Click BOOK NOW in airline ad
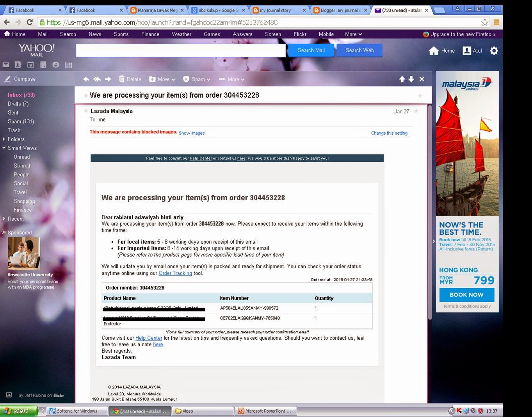This screenshot has height=417, width=532. [x=466, y=295]
